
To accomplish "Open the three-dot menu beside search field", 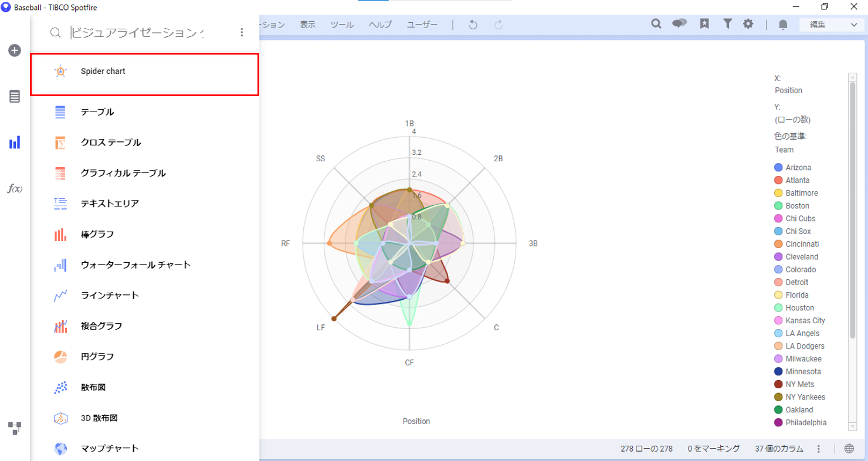I will [242, 33].
